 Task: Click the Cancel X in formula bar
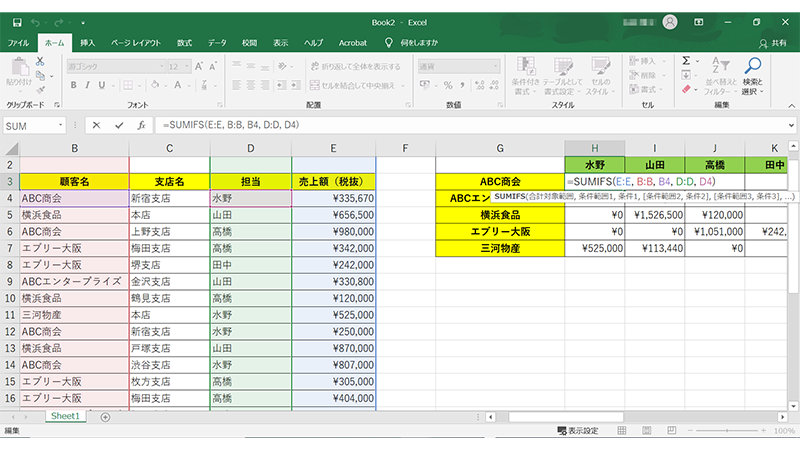click(96, 125)
